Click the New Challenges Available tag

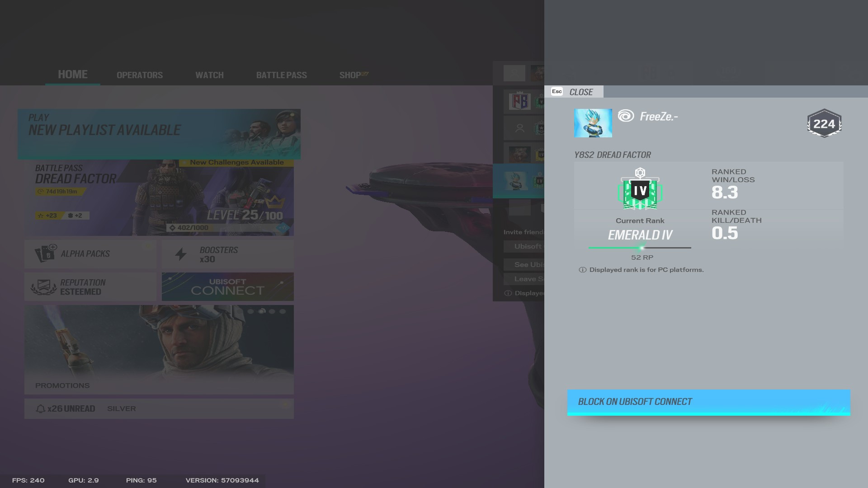(236, 163)
